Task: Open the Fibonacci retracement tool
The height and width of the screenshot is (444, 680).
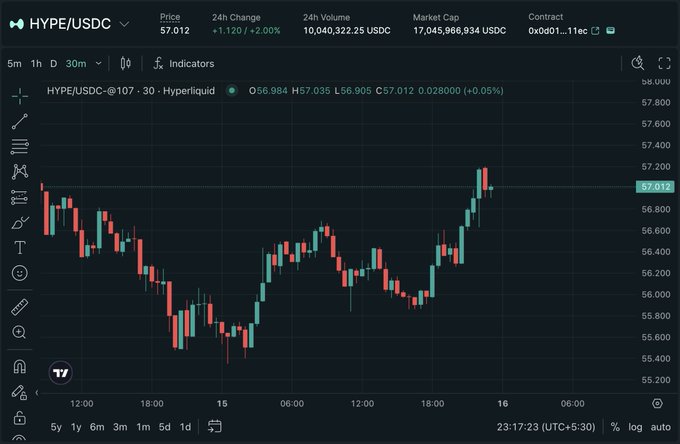Action: [x=20, y=147]
